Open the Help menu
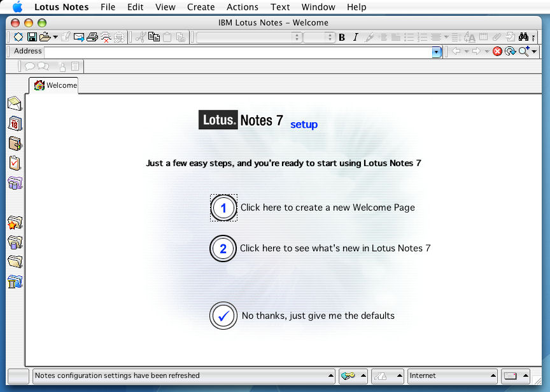 tap(356, 7)
